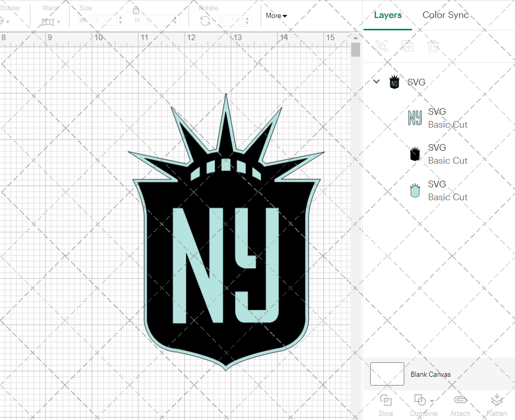The width and height of the screenshot is (515, 420).
Task: Click the Height stepper arrows
Action: tap(175, 21)
